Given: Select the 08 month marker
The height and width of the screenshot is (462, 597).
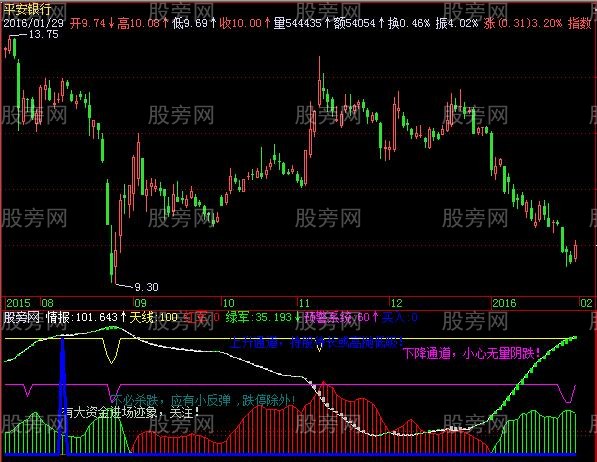Looking at the screenshot, I should (48, 303).
